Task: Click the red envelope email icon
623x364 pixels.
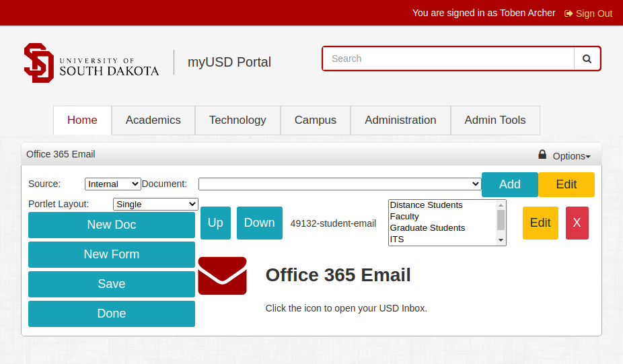Action: point(222,276)
